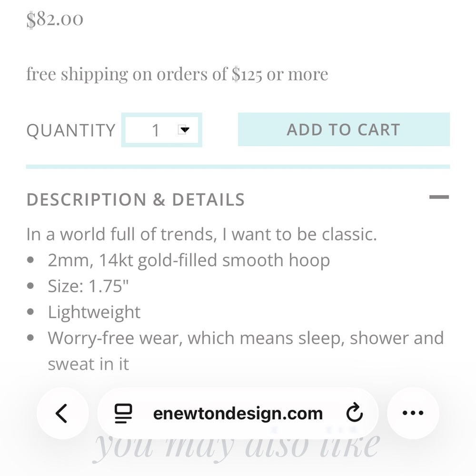Reload the page with the refresh icon

(354, 413)
